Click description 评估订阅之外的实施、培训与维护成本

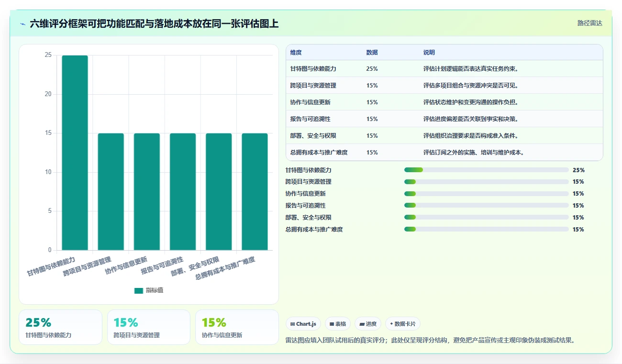click(x=475, y=153)
